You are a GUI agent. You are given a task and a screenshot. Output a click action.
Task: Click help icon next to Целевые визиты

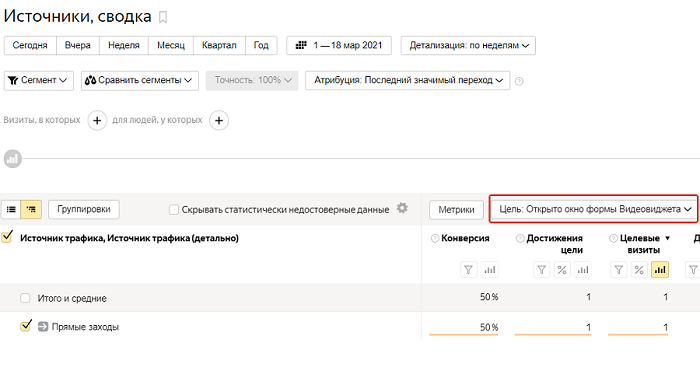tap(614, 238)
